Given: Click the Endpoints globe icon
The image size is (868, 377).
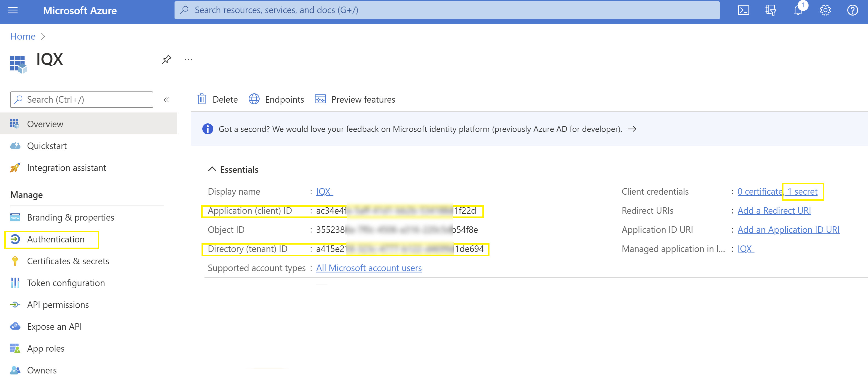Looking at the screenshot, I should click(x=254, y=99).
